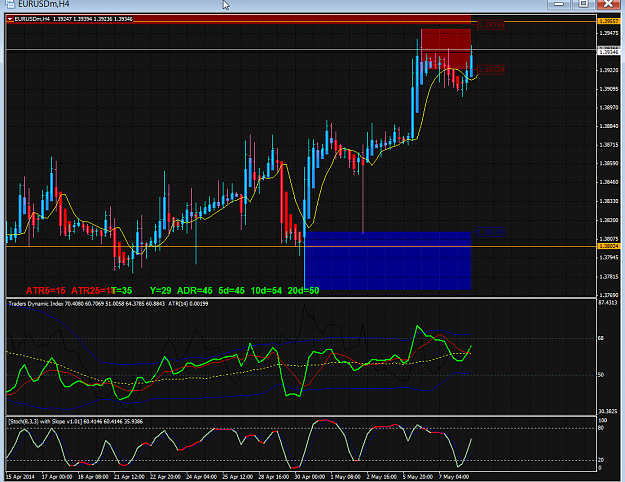Image resolution: width=625 pixels, height=482 pixels.
Task: Select the 1.39536 red price label
Action: pyautogui.click(x=491, y=25)
